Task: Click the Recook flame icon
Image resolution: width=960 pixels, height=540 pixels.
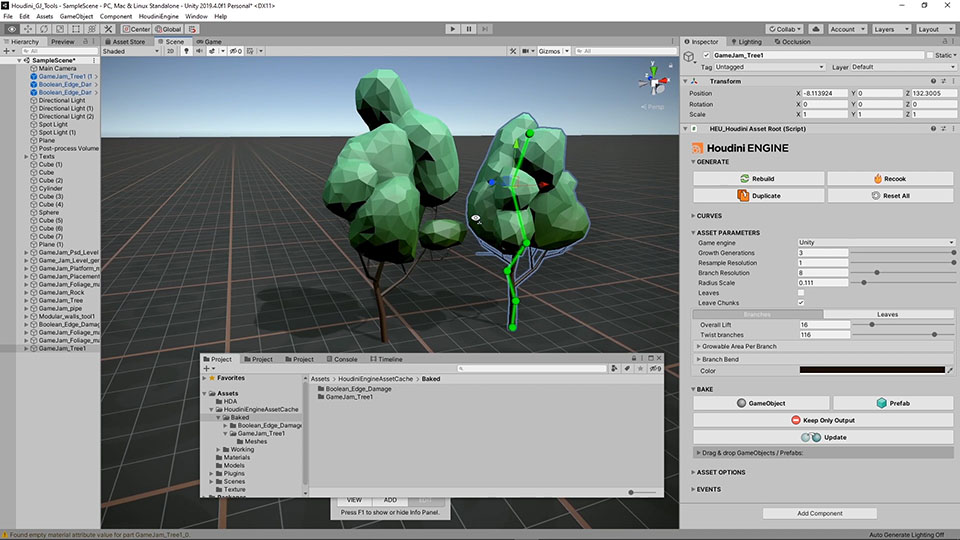Action: (877, 178)
